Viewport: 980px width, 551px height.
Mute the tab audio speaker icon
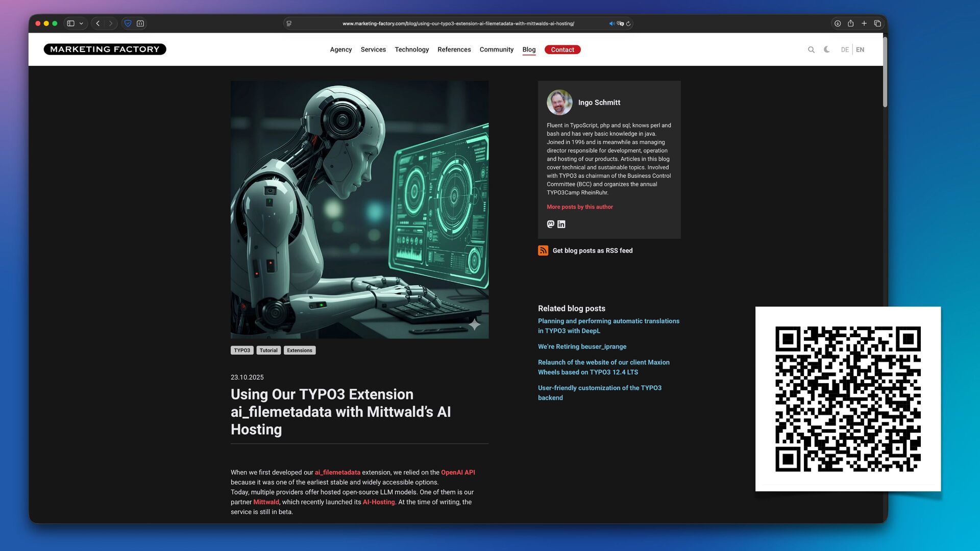point(611,23)
